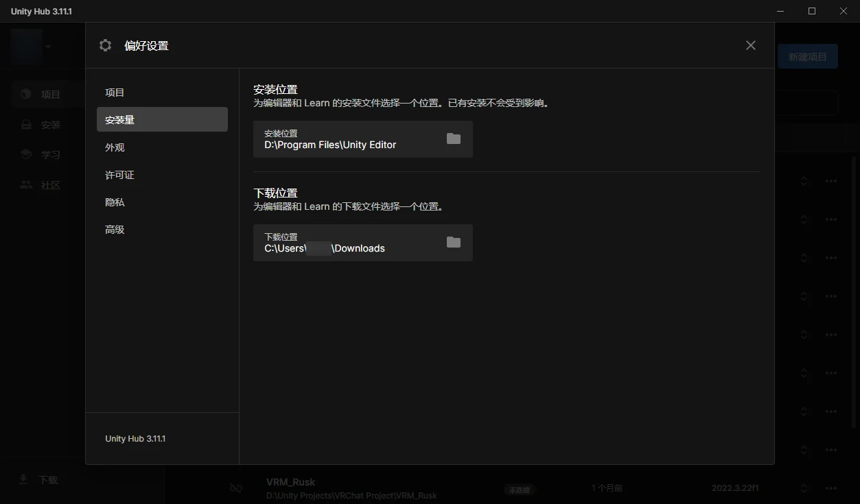Click the 安装 lock icon in main sidebar
860x504 pixels.
point(26,125)
